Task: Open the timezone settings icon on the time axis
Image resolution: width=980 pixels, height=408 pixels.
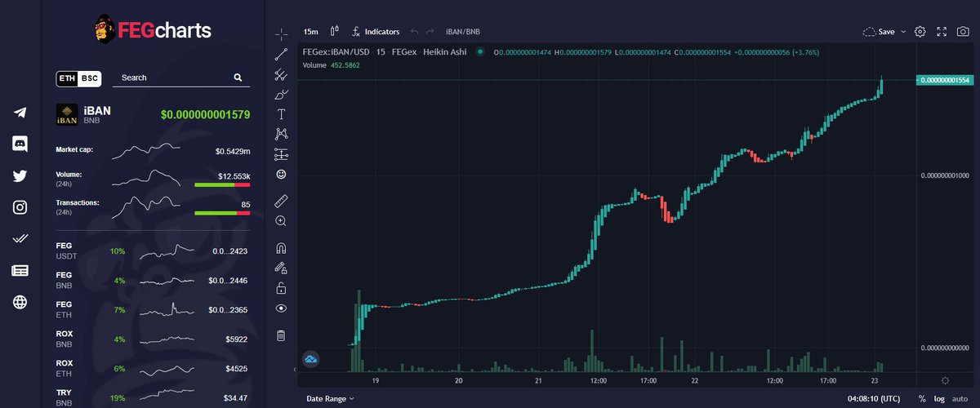Action: point(945,380)
